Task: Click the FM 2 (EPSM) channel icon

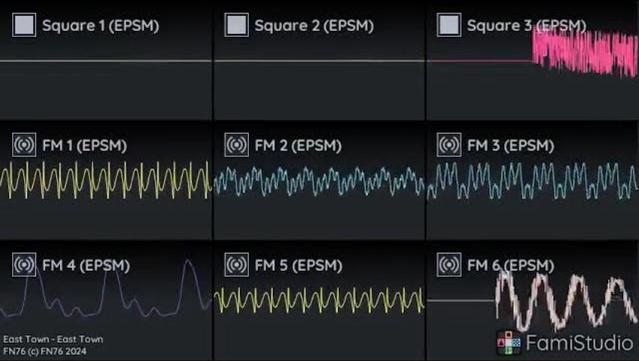Action: pos(236,145)
